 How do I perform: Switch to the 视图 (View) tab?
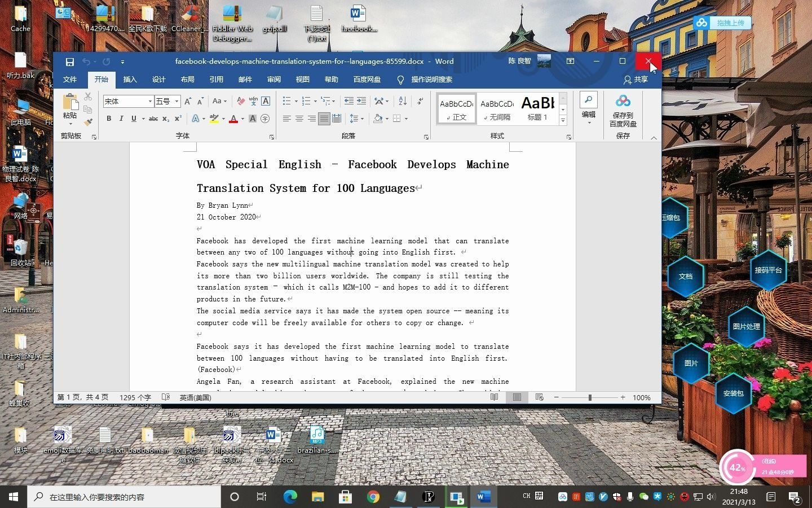pos(303,80)
